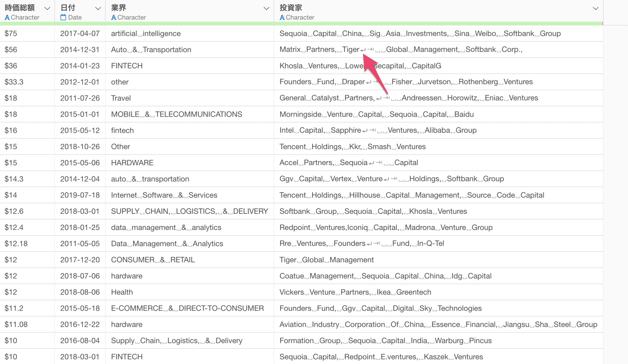Screen dimensions: 628x364
Task: Click the $36 market cap cell
Action: (x=27, y=66)
